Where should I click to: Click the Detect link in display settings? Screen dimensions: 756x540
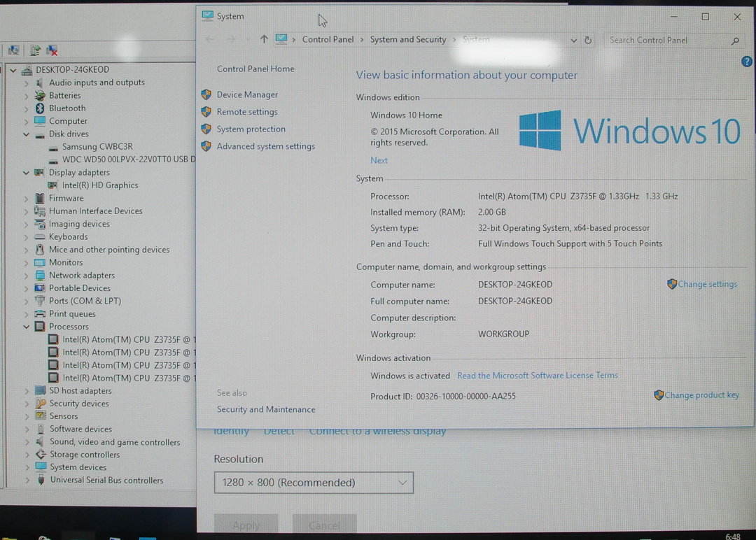coord(279,431)
